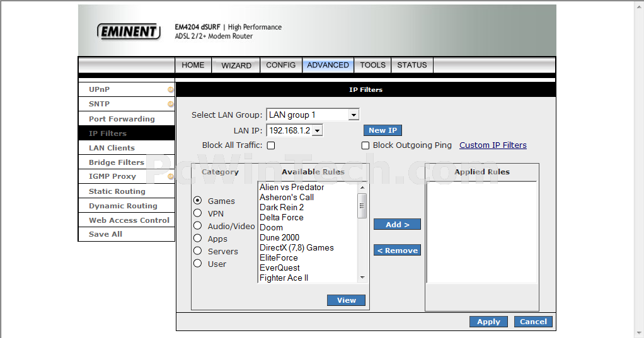Choose the Apps category radio button
Viewport: 644px width, 338px height.
click(x=198, y=238)
